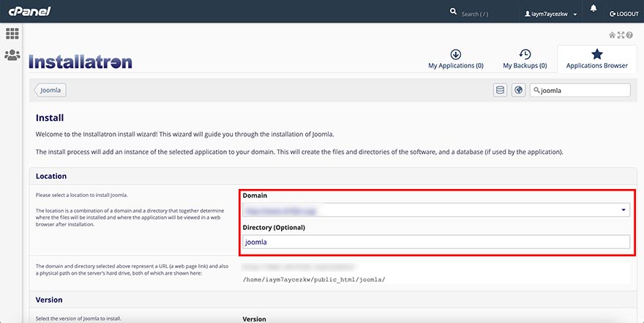Open the help question mark icon

point(629,35)
